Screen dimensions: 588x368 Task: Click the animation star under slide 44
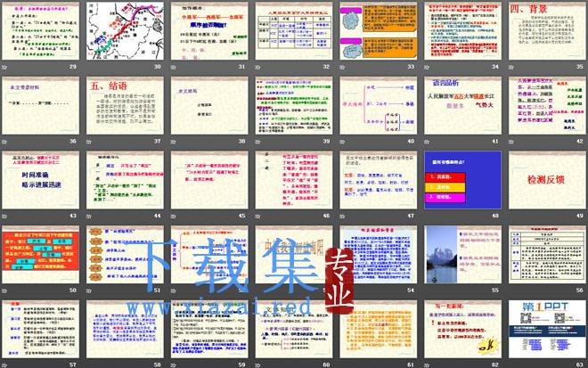click(89, 217)
